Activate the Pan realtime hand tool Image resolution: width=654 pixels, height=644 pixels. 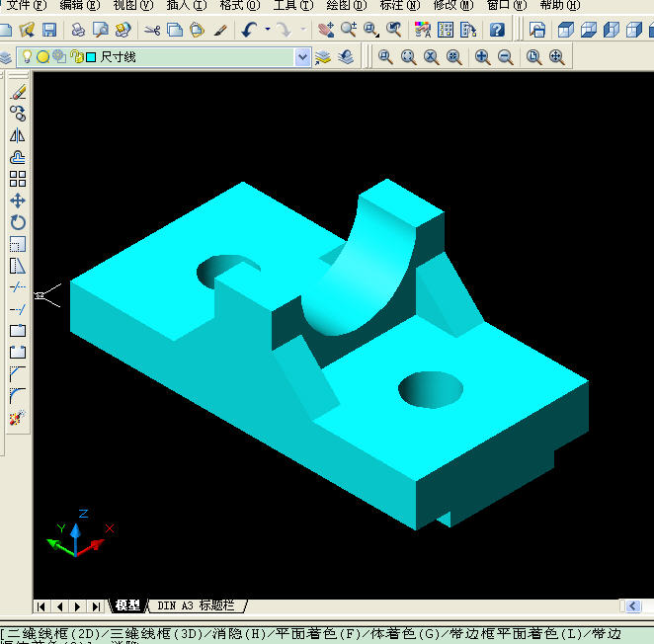tap(325, 30)
